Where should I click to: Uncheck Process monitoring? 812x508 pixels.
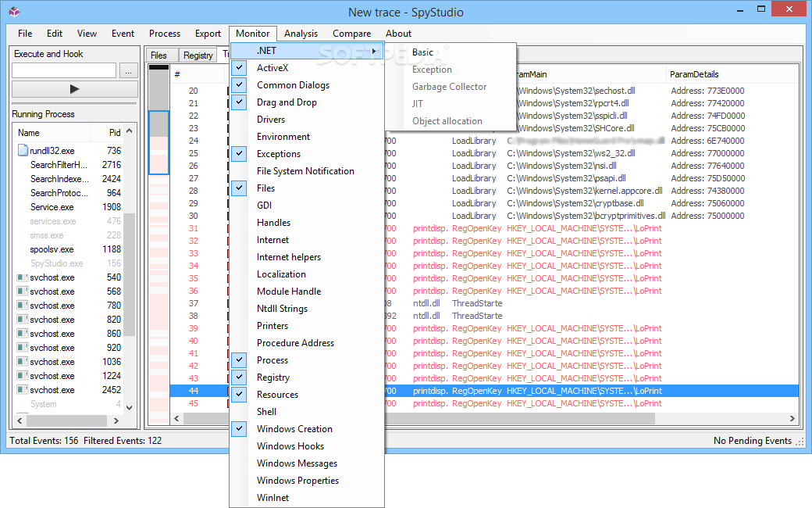[x=239, y=360]
